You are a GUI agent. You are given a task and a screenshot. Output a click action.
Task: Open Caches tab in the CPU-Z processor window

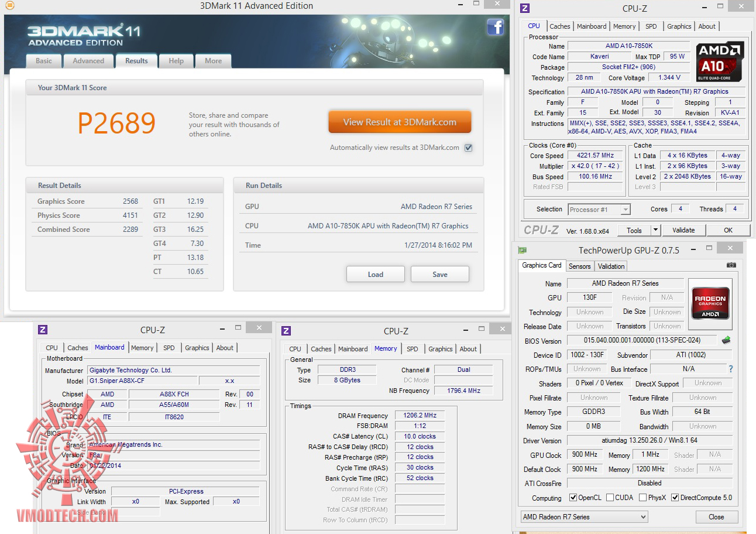point(560,26)
